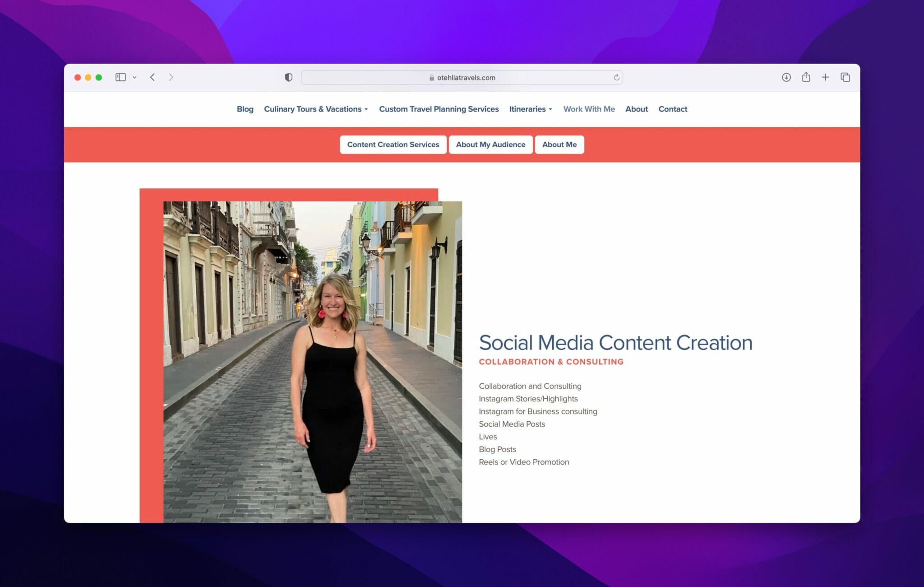Open the privacy report shield icon

[x=289, y=77]
